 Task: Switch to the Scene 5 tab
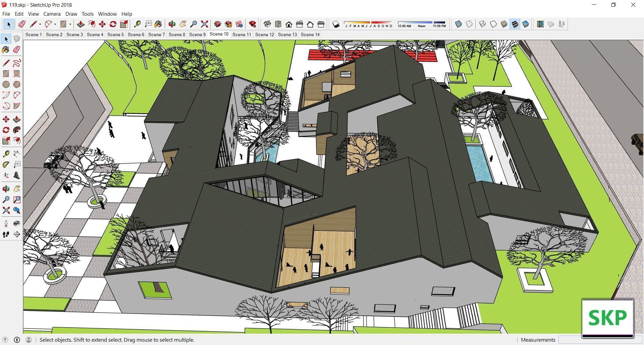pos(115,34)
